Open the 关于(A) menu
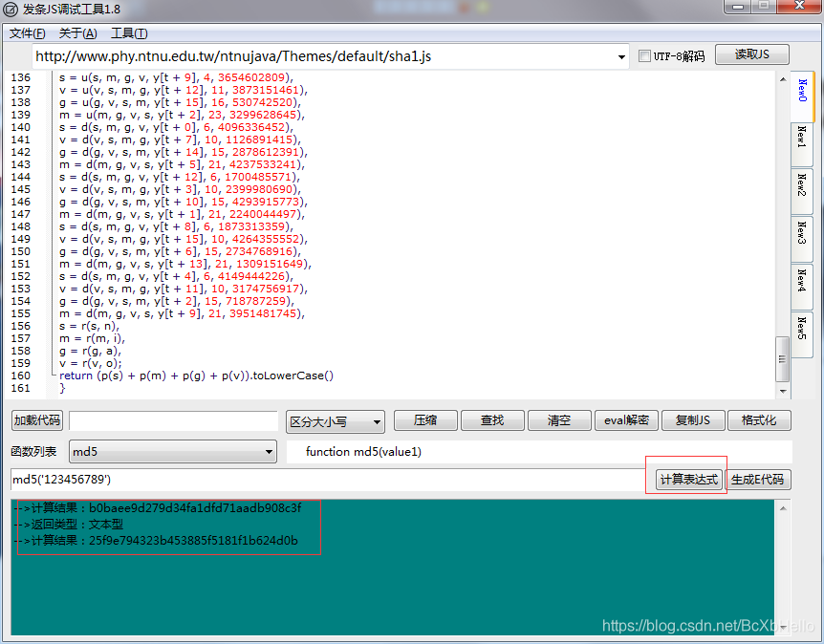824x644 pixels. pos(77,33)
